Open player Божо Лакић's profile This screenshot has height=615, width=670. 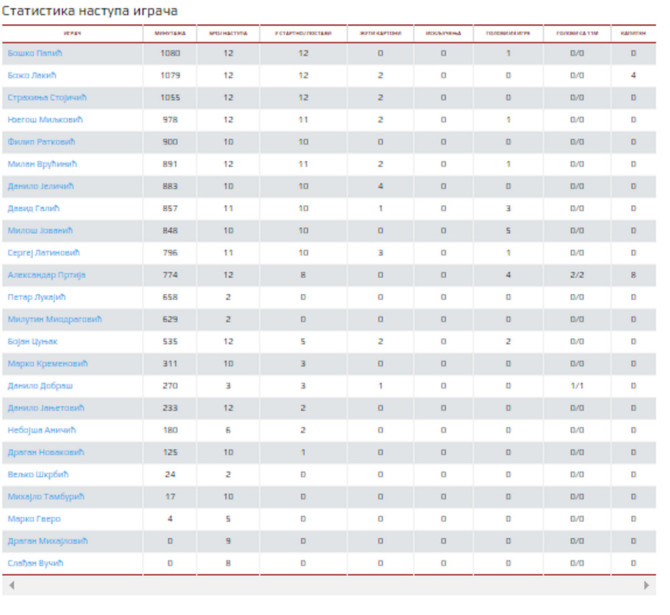tap(35, 75)
